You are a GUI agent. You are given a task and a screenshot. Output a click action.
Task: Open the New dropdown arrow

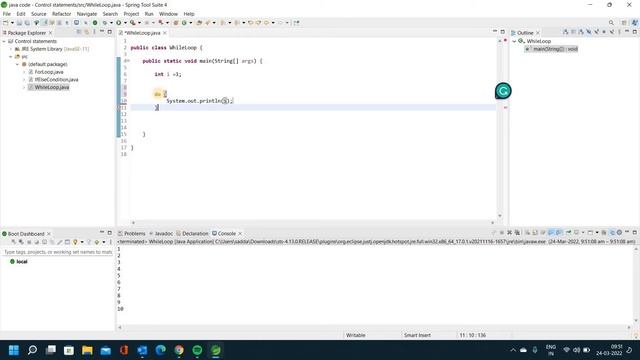[12, 23]
